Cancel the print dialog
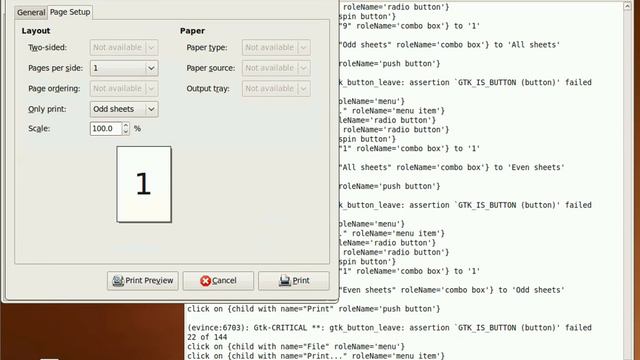The height and width of the screenshot is (360, 640). [x=218, y=281]
